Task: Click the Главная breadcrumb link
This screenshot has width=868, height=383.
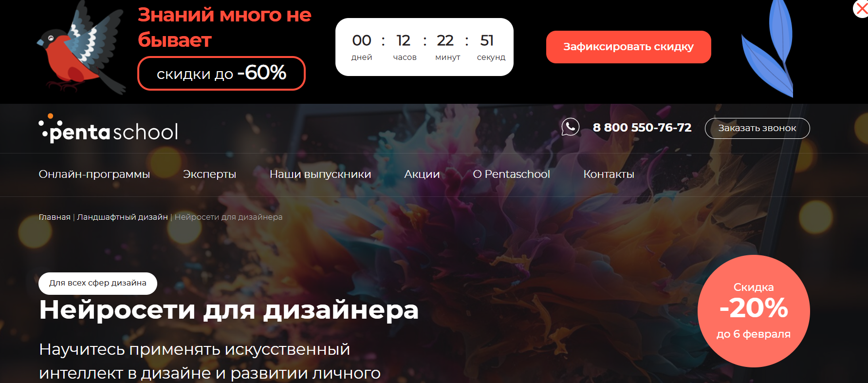Action: click(x=55, y=217)
